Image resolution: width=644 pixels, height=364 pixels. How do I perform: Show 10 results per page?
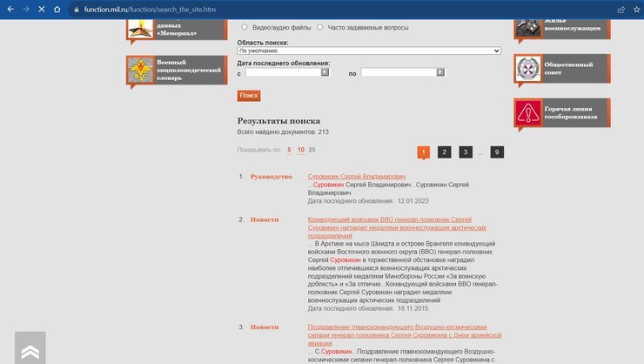click(x=301, y=150)
